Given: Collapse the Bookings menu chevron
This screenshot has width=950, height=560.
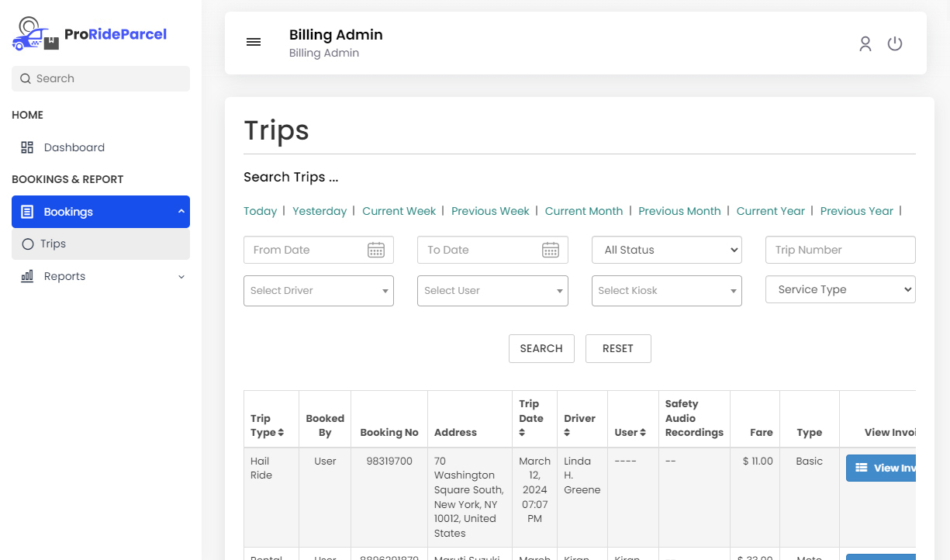Looking at the screenshot, I should coord(181,212).
